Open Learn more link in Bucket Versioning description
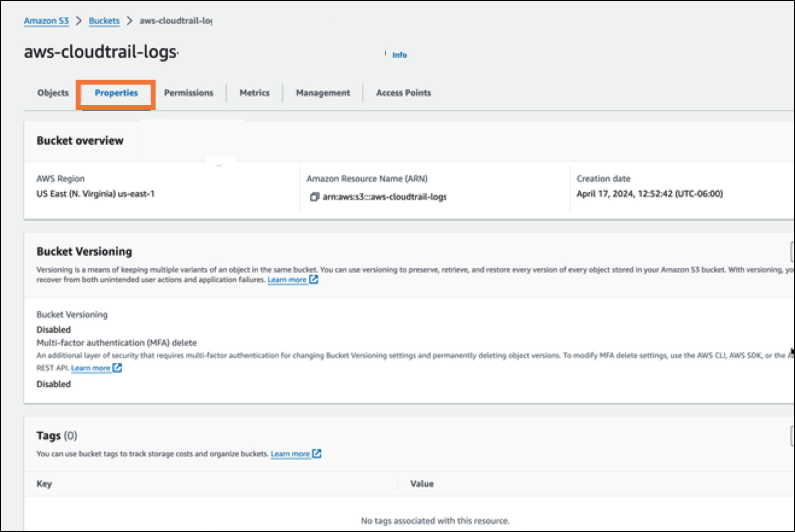The height and width of the screenshot is (532, 795). click(287, 280)
